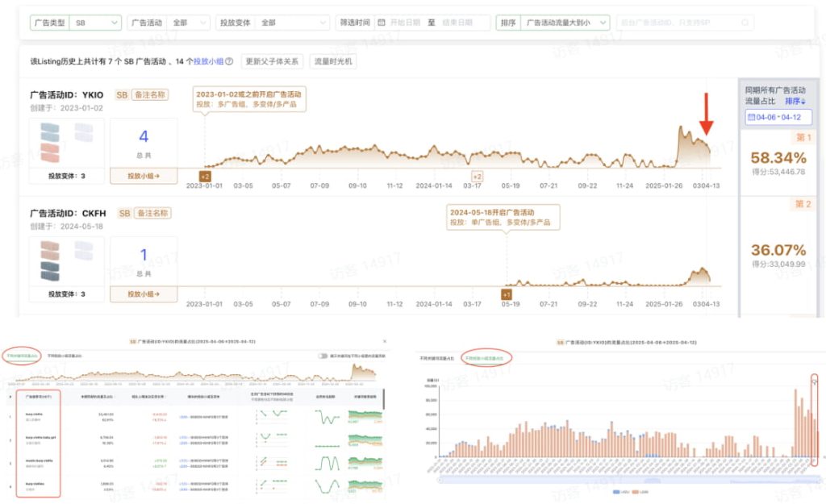Select the uncircled first tab in right popup
The image size is (826, 504).
click(x=436, y=358)
